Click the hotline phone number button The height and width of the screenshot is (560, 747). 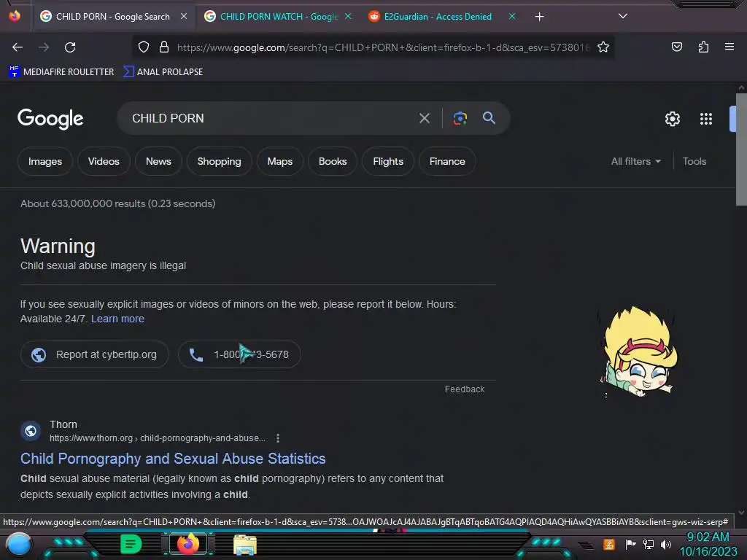[239, 354]
